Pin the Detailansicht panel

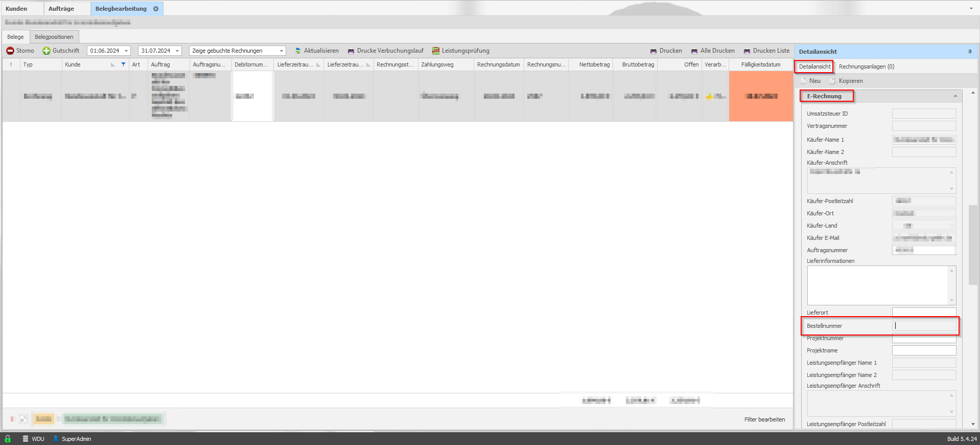(x=970, y=52)
